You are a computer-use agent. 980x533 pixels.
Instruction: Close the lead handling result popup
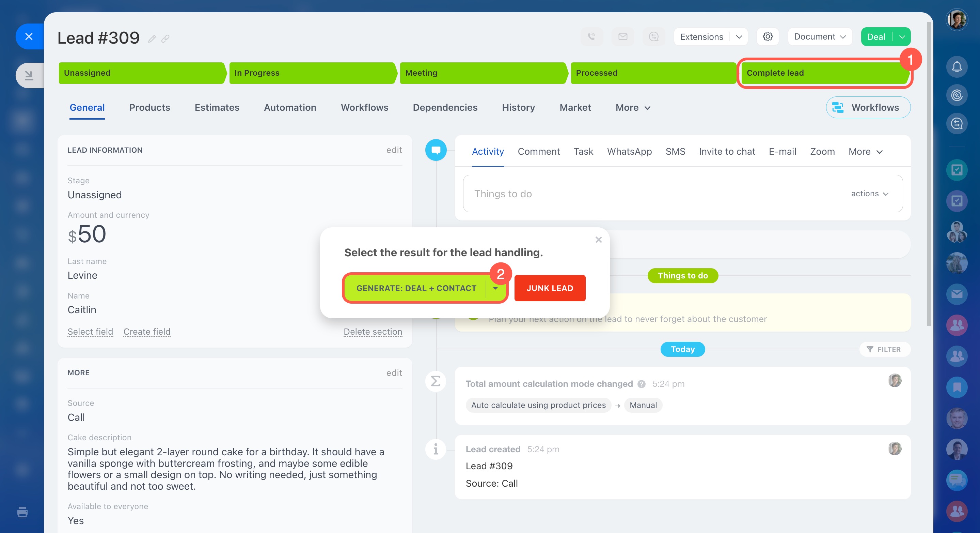598,240
